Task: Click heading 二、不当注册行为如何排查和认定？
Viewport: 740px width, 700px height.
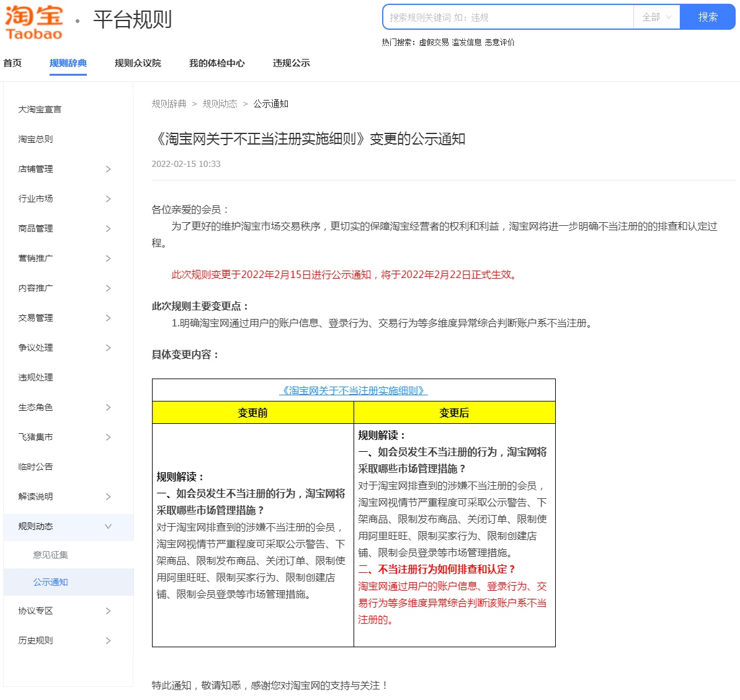Action: tap(437, 569)
